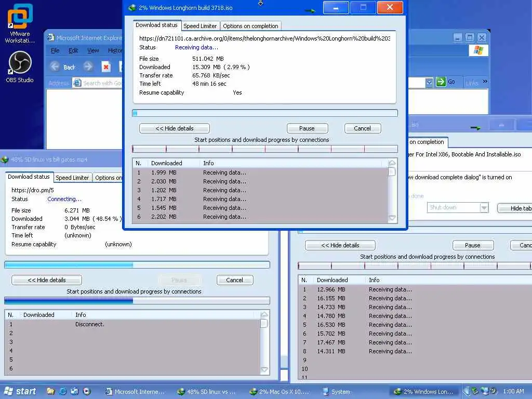The height and width of the screenshot is (399, 532).
Task: Open the OBS Studio desktop shortcut
Action: tap(20, 67)
